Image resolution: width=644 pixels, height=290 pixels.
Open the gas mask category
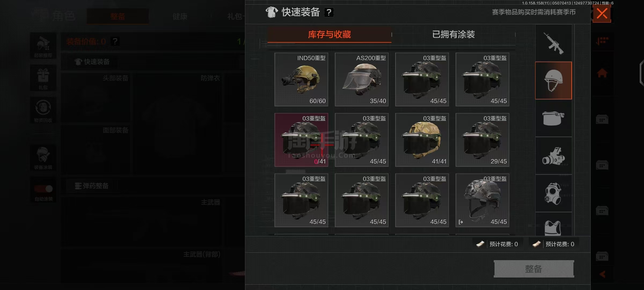click(554, 194)
